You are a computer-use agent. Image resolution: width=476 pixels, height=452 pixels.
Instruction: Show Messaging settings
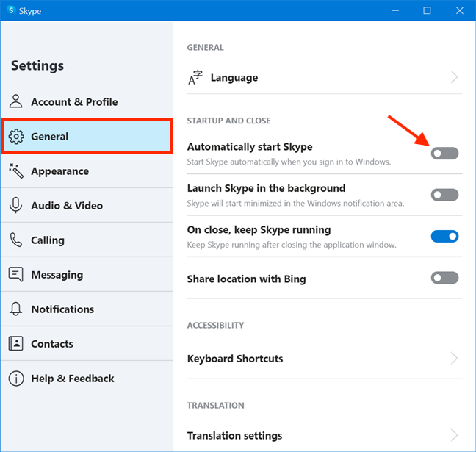pos(87,275)
